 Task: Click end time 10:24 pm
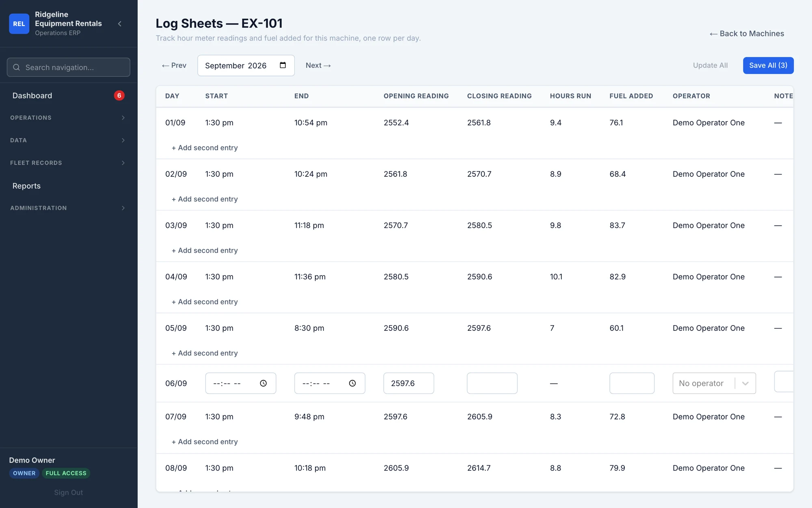click(x=311, y=174)
